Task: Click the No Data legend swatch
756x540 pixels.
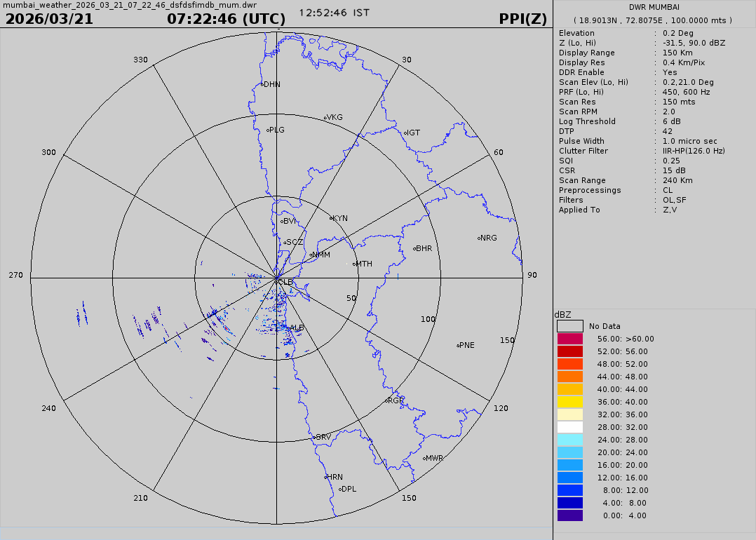Action: coord(569,326)
